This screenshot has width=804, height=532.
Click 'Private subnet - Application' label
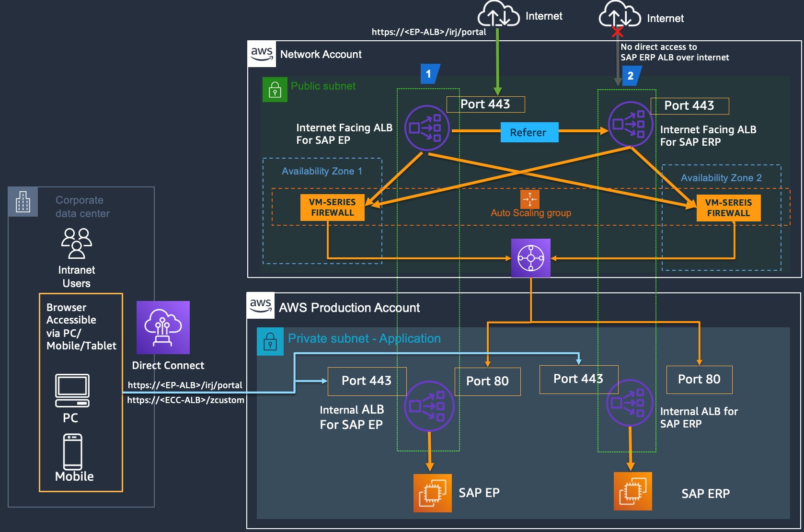(x=364, y=338)
